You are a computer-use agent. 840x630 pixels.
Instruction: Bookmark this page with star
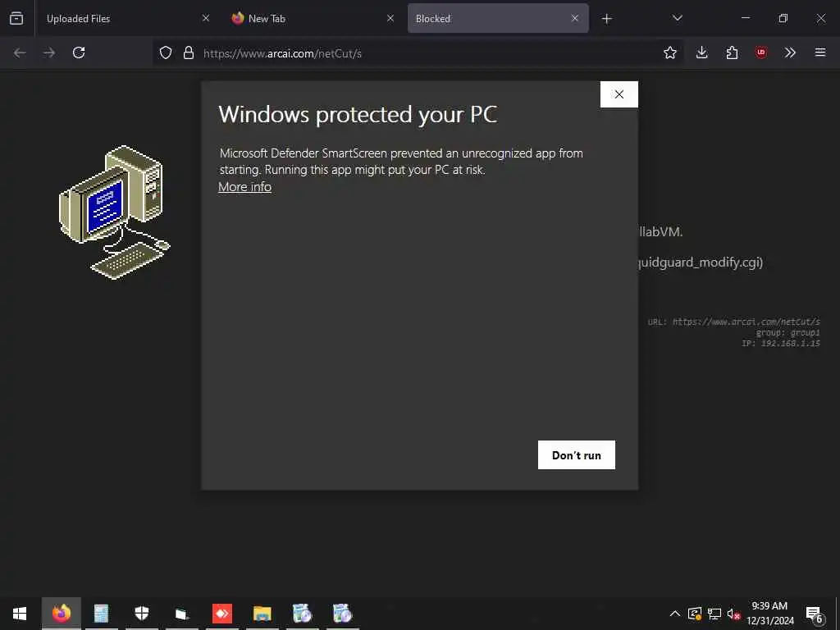pos(669,52)
